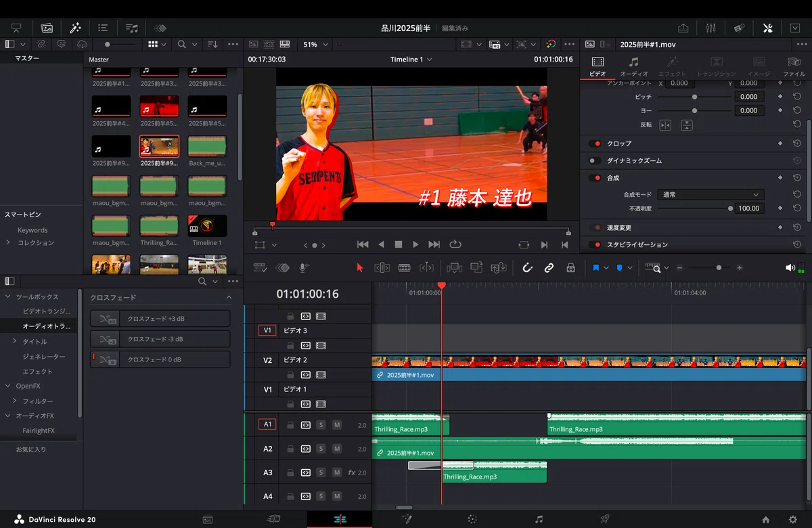
Task: Expand the コレクション smart bin
Action: [8, 242]
